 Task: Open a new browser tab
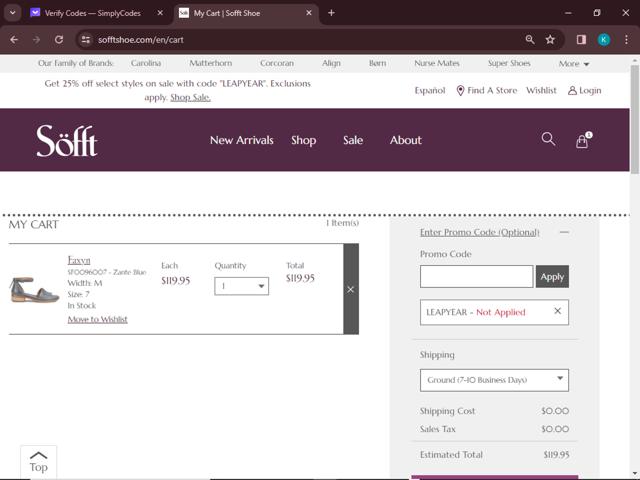(x=331, y=13)
